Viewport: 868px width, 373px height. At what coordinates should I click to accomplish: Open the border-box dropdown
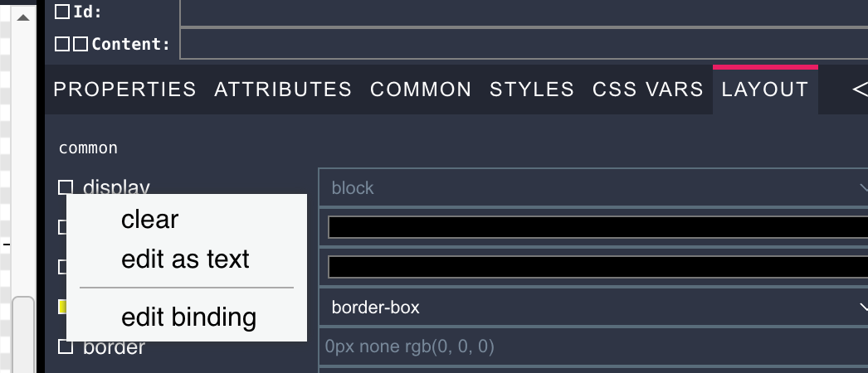[x=592, y=308]
